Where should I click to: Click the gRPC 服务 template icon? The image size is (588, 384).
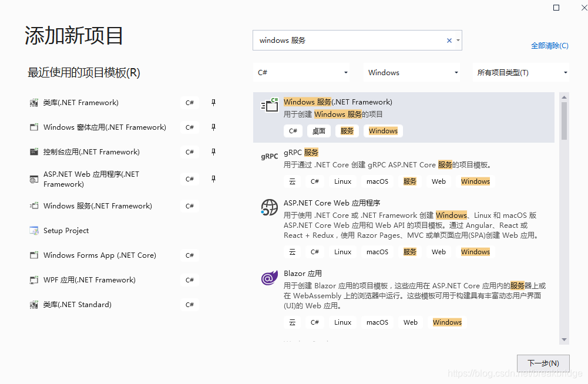pos(270,156)
